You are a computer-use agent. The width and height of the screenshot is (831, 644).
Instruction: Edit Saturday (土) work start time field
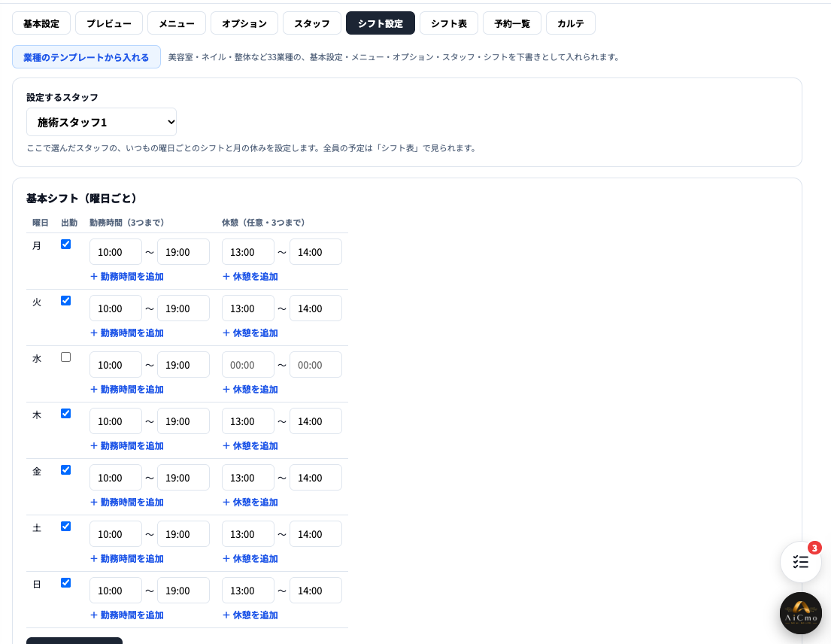(116, 534)
